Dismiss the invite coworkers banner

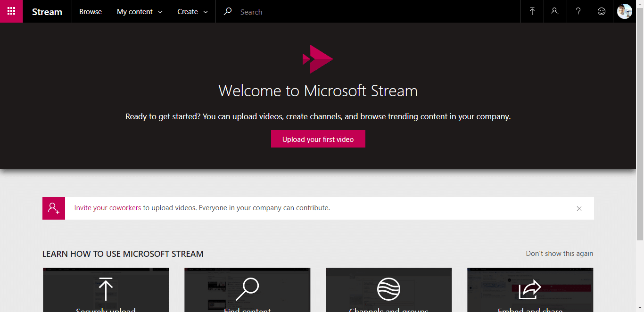[x=579, y=208]
